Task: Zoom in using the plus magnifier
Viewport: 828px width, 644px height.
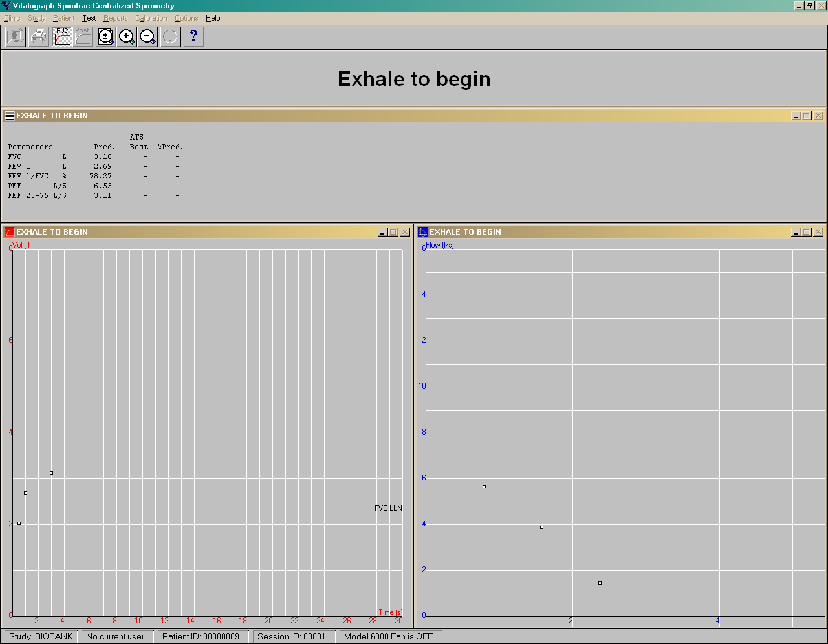Action: click(x=127, y=37)
